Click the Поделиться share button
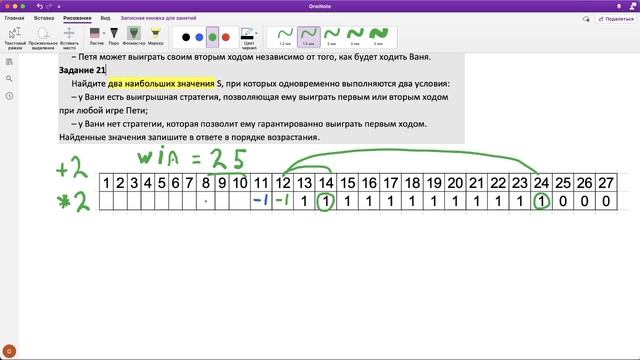 [616, 19]
